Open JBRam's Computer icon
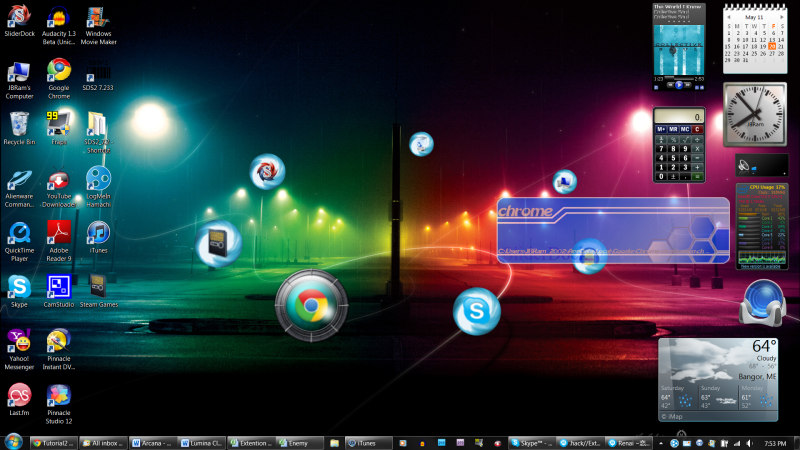Screen dimensions: 800x450 (19, 80)
